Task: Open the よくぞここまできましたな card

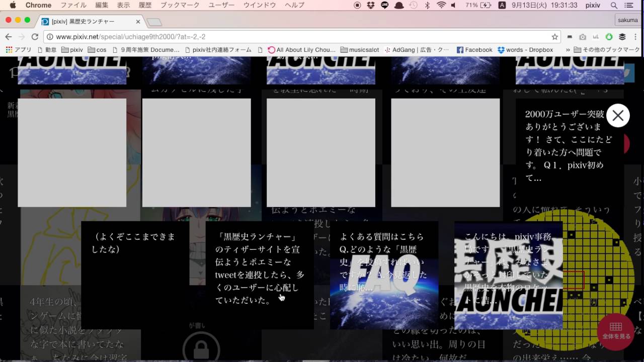Action: [135, 275]
